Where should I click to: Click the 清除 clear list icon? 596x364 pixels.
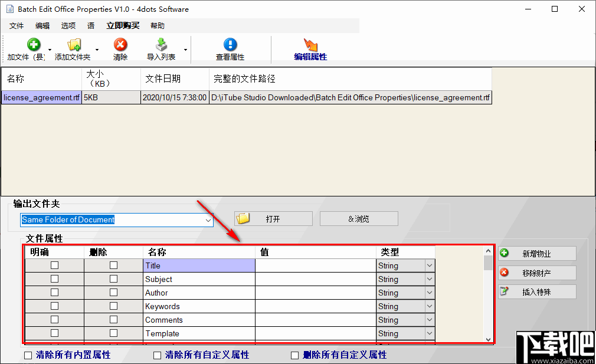(x=120, y=44)
